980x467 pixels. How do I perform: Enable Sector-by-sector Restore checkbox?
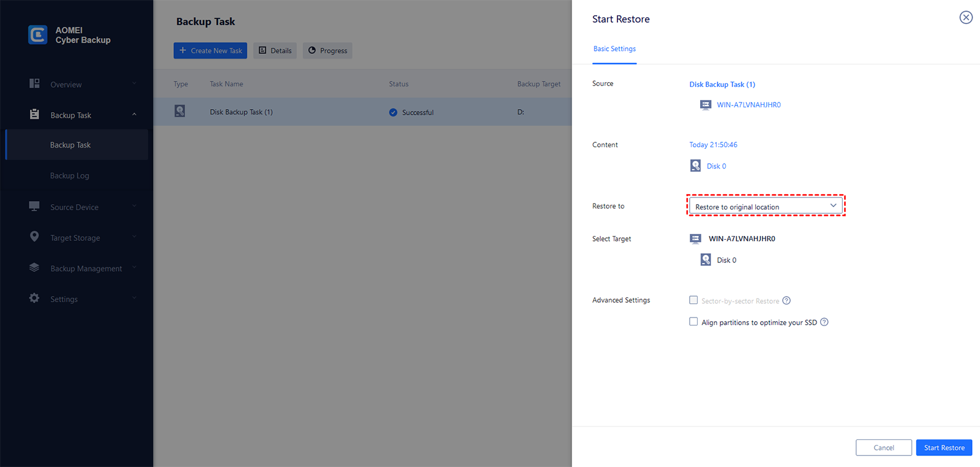pyautogui.click(x=693, y=300)
